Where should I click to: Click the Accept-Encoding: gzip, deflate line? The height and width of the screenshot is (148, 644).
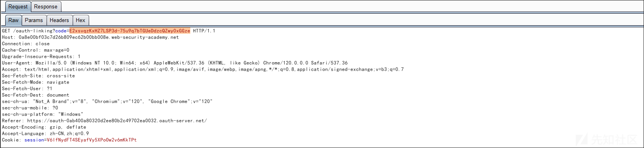(x=44, y=127)
